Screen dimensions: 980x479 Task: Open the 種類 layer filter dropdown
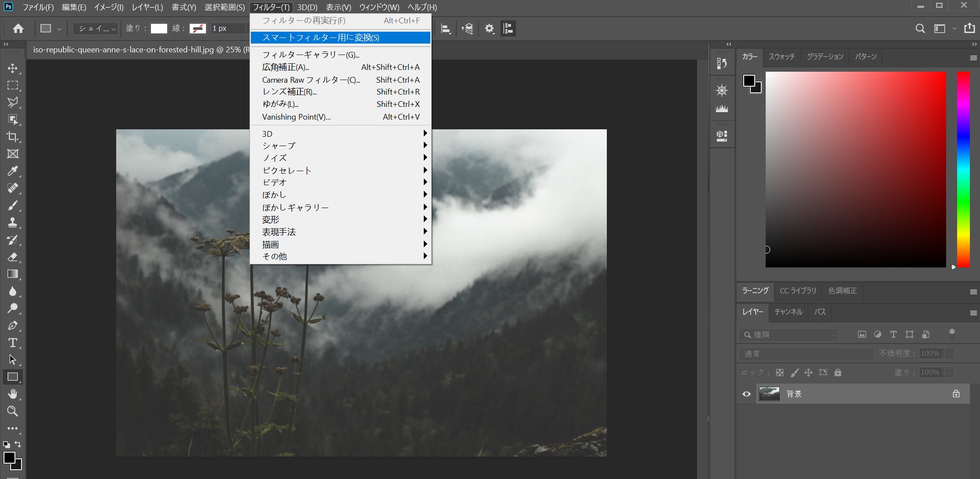(x=788, y=335)
